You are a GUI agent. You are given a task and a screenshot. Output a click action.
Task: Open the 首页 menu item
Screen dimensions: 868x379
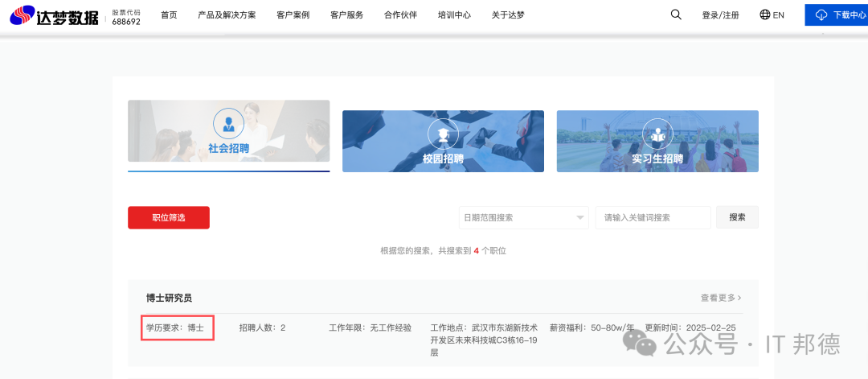(x=169, y=15)
